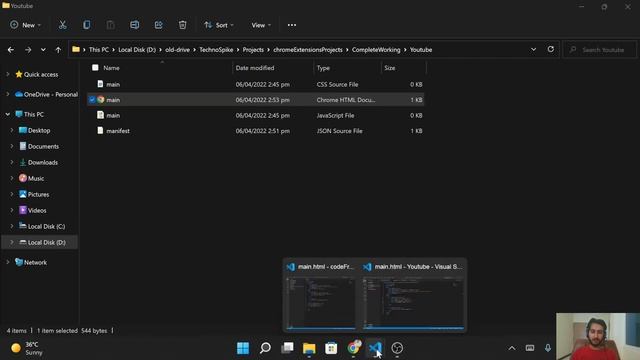Click microphone icon in system tray

(x=548, y=348)
